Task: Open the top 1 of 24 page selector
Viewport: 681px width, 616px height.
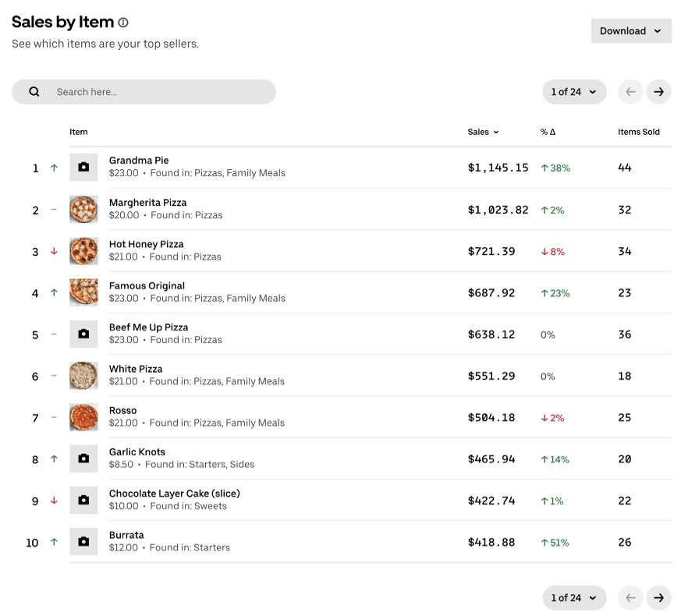Action: (x=573, y=92)
